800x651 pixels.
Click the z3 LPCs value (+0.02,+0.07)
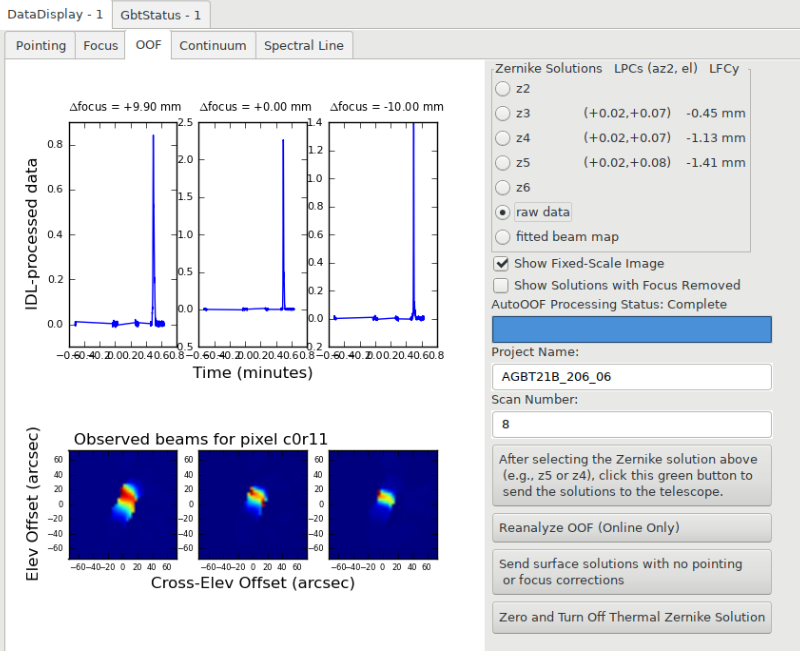627,113
